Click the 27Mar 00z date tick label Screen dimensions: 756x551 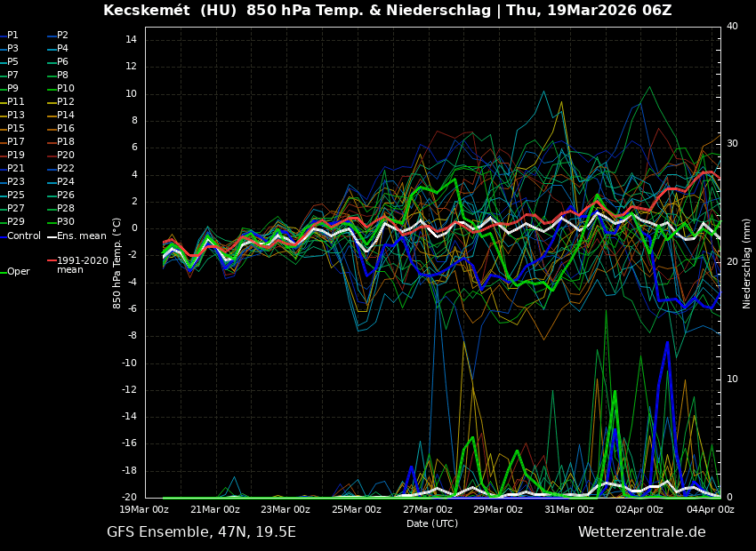pyautogui.click(x=428, y=510)
